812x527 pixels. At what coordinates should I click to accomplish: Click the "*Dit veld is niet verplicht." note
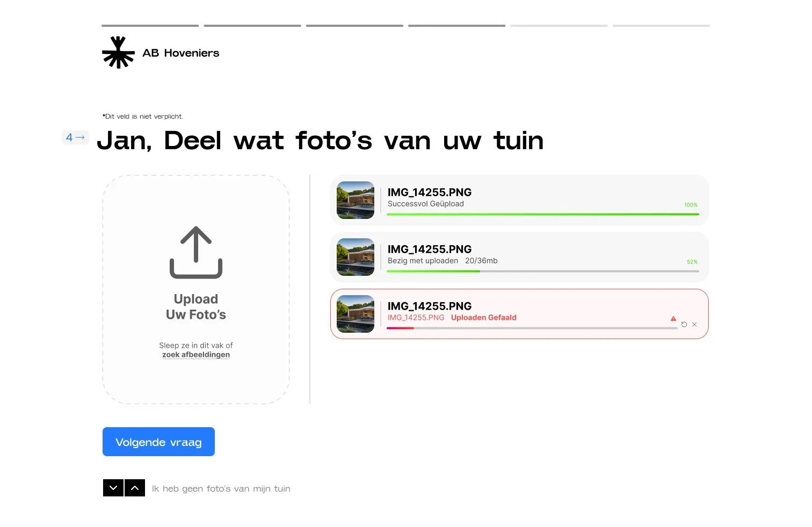point(143,116)
